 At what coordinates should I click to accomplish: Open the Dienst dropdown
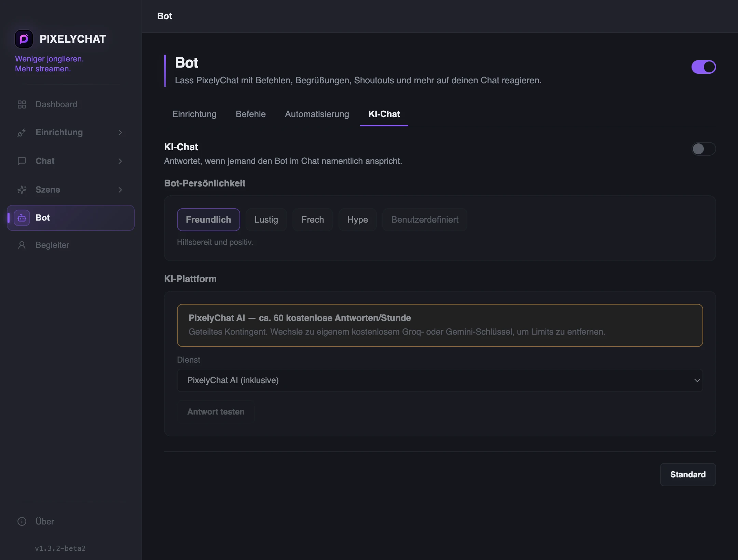(x=440, y=380)
